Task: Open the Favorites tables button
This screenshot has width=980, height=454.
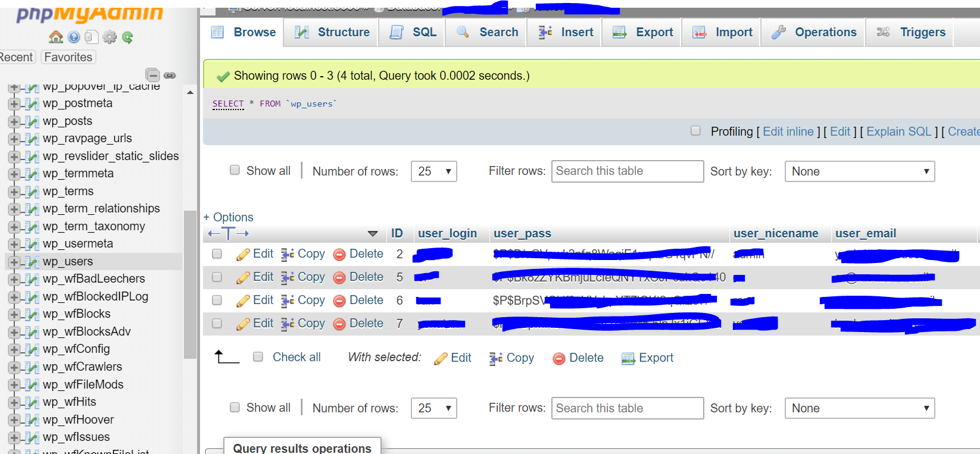Action: pyautogui.click(x=68, y=57)
